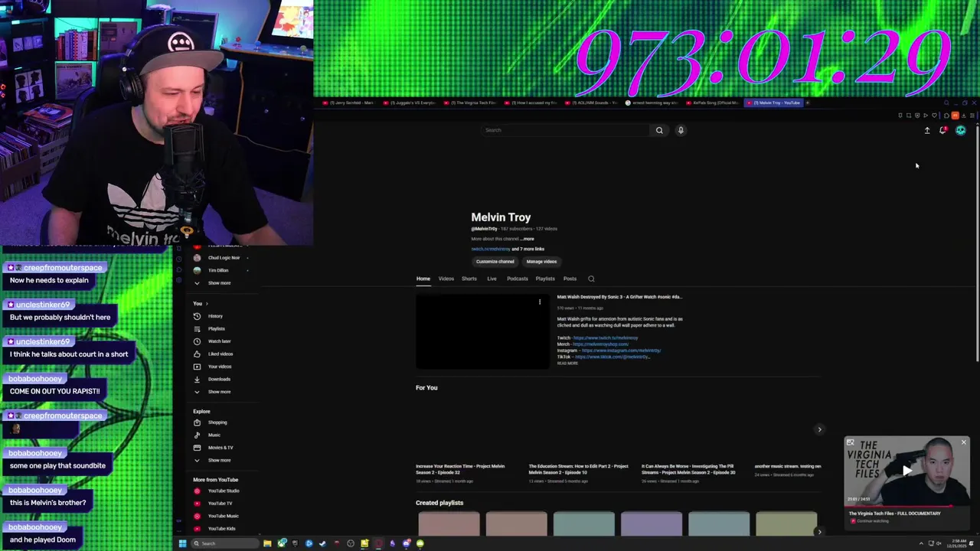Image resolution: width=980 pixels, height=551 pixels.
Task: Switch to the Home channel tab
Action: 423,279
